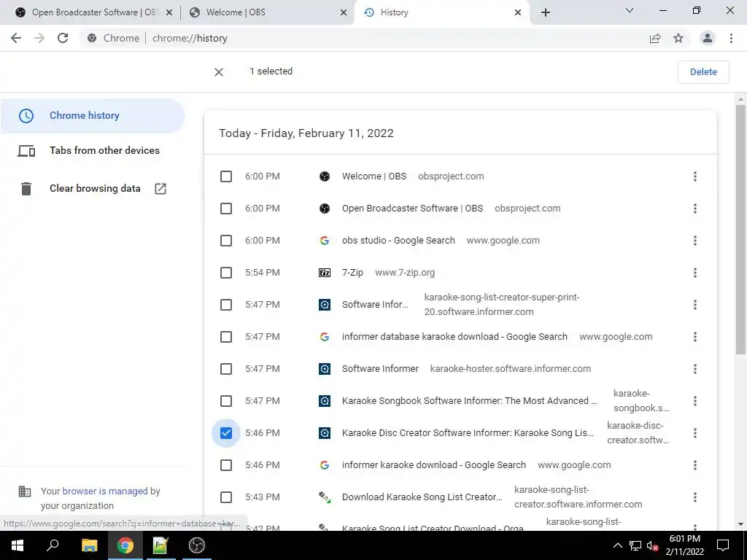Viewport: 747px width, 560px height.
Task: Select informer database karaoke download checkbox
Action: [x=226, y=337]
